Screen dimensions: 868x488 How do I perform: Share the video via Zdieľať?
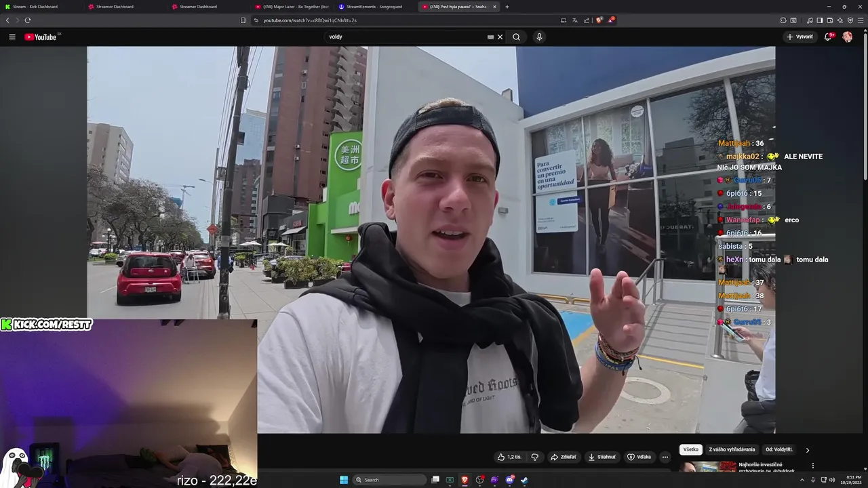[564, 457]
